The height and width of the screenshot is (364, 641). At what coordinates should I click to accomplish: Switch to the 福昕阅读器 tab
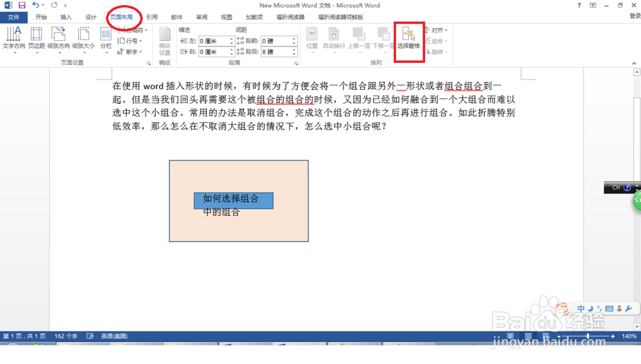[290, 17]
